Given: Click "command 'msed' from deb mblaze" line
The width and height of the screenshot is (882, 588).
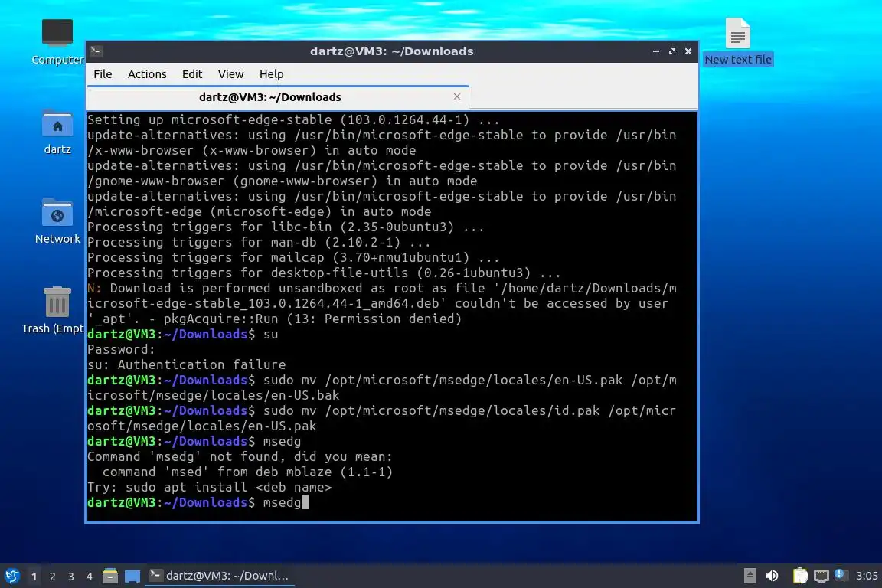Looking at the screenshot, I should pos(247,472).
